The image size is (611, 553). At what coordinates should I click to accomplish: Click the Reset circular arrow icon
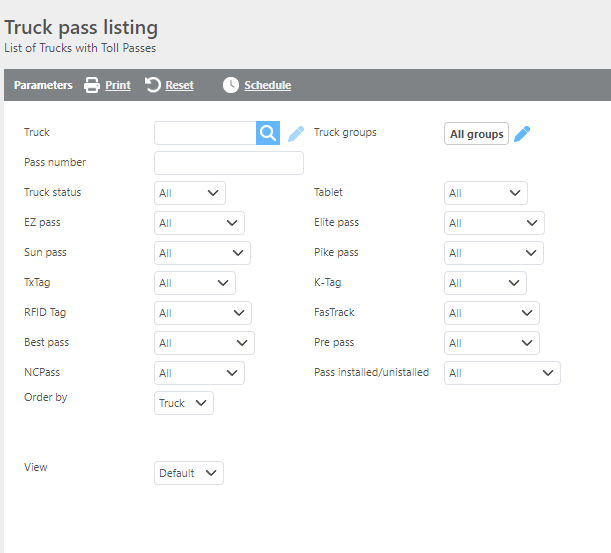click(153, 85)
